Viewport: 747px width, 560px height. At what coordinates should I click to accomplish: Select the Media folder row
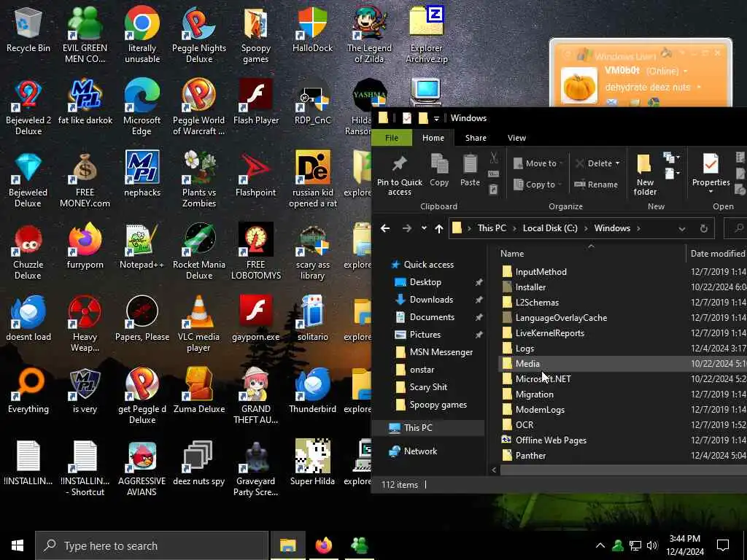tap(622, 364)
